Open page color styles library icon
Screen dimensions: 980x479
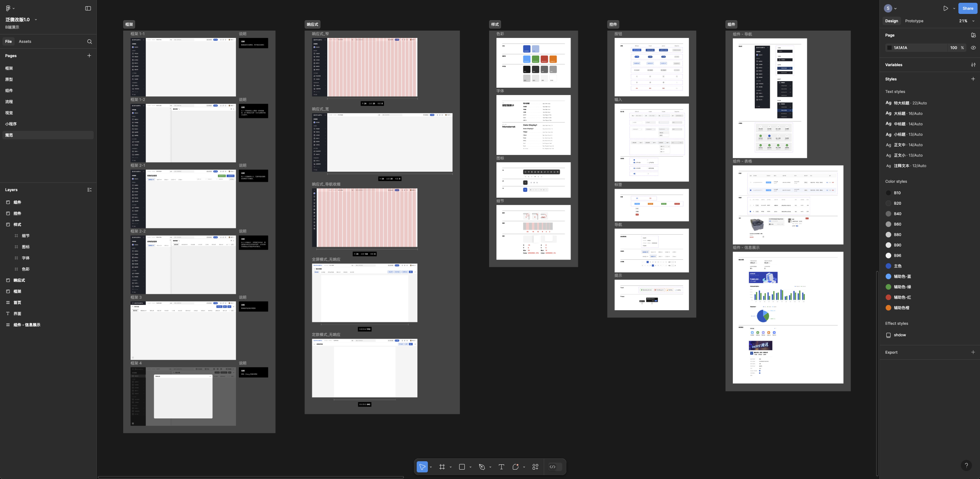[973, 35]
